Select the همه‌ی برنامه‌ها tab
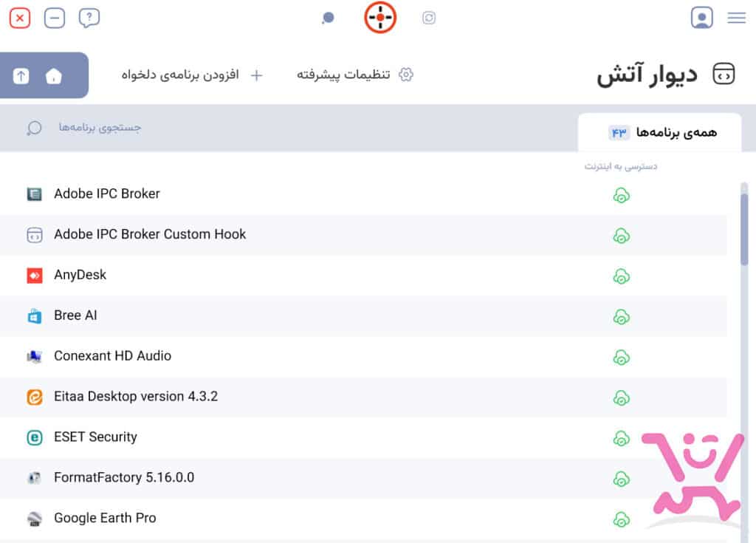The height and width of the screenshot is (543, 756). pos(659,133)
